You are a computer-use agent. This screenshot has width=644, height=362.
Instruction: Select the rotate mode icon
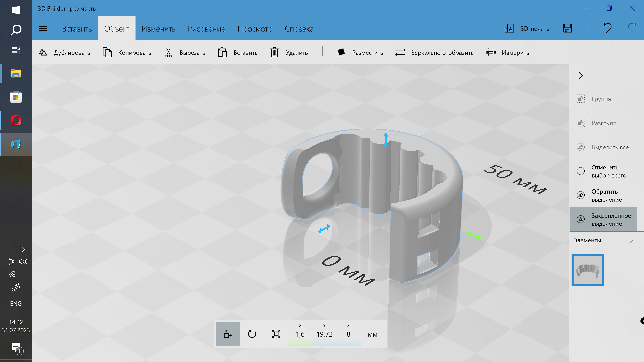click(x=252, y=334)
